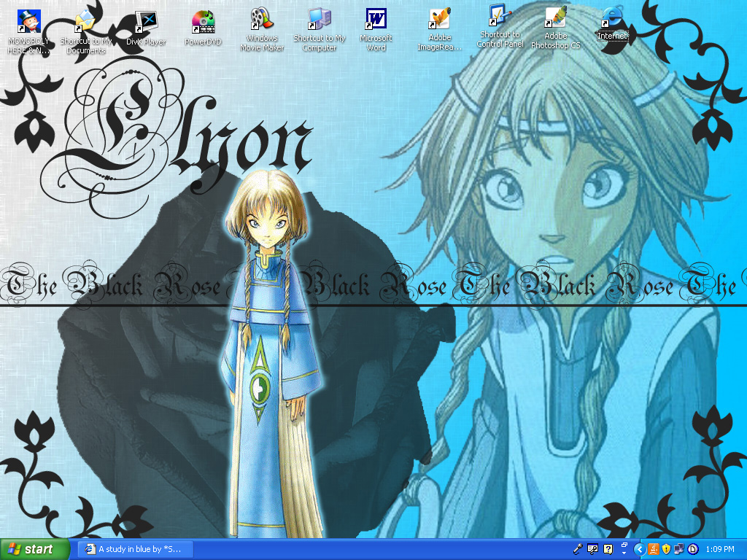This screenshot has width=747, height=560.
Task: Open Windows Security Alerts shield icon
Action: click(x=666, y=550)
